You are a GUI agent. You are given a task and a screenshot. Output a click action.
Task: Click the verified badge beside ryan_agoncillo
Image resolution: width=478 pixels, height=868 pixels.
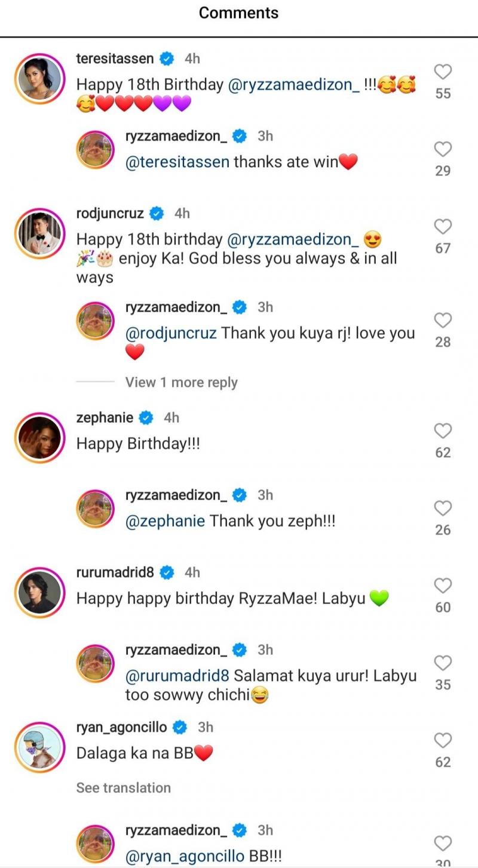[x=178, y=727]
